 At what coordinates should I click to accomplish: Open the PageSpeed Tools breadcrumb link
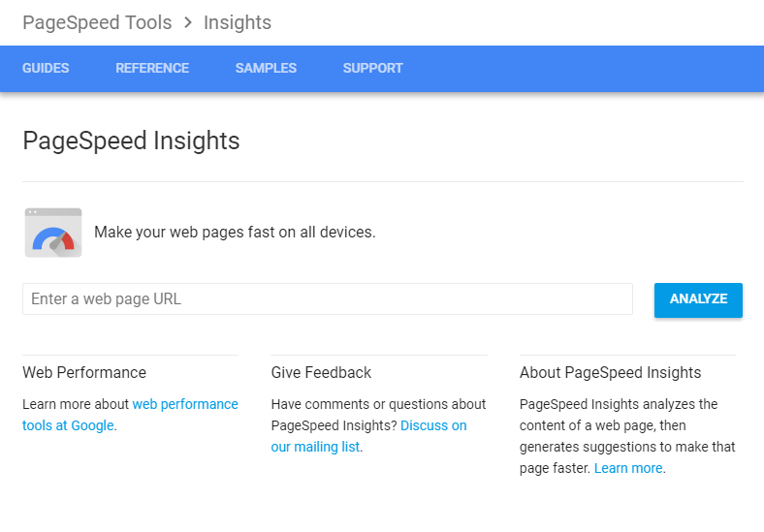click(97, 22)
